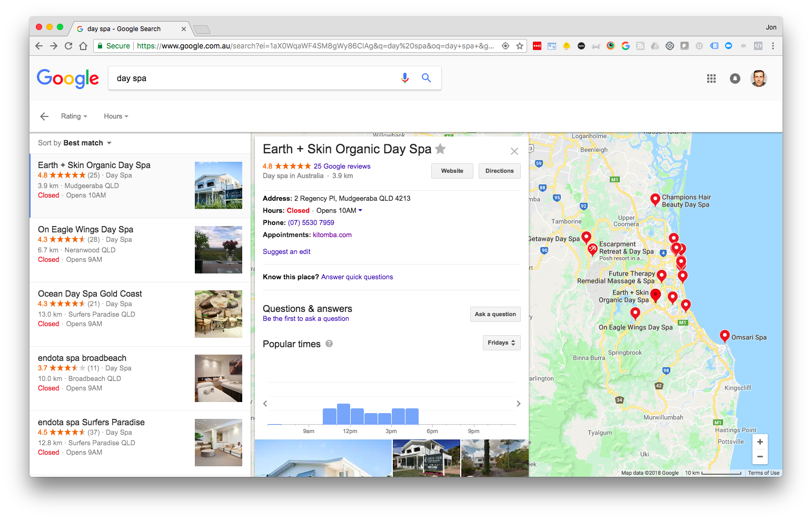812x519 pixels.
Task: Select the endota spa Surfers Paradise result
Action: [x=140, y=443]
